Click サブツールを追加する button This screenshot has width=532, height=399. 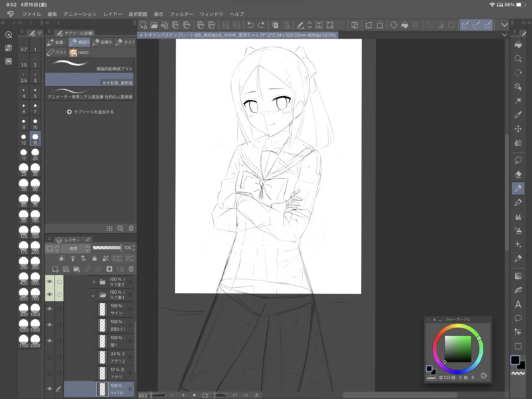pos(91,112)
